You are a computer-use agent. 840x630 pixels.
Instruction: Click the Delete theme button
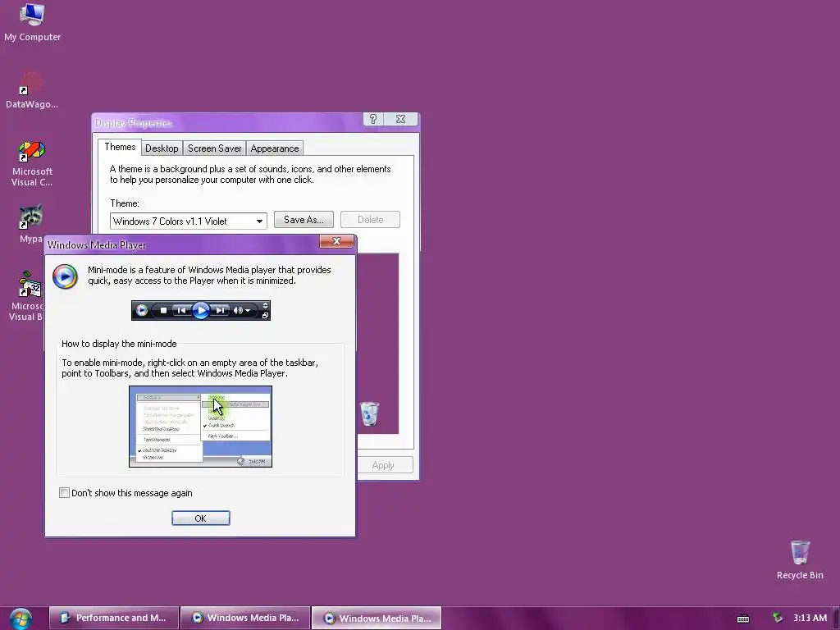(x=370, y=220)
